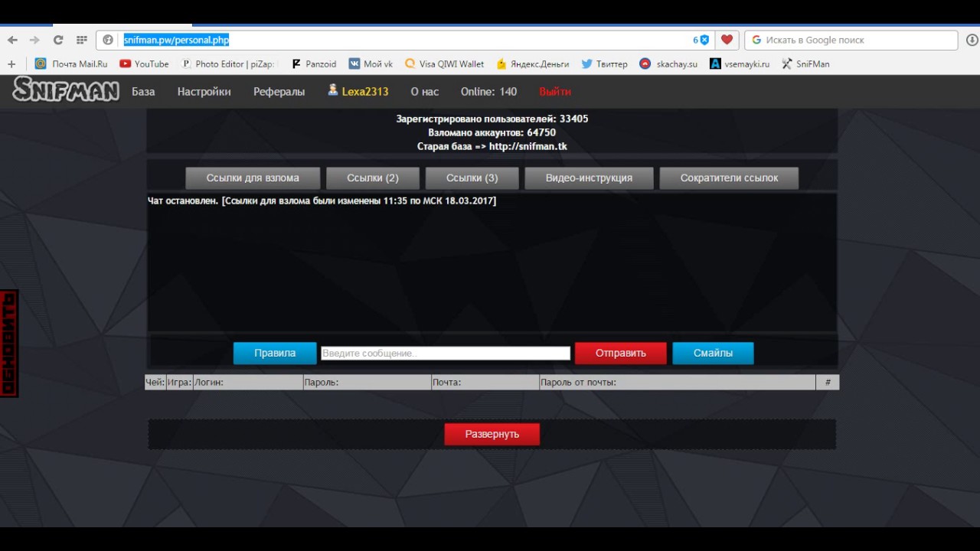
Task: Bookmark page with the heart icon
Action: 727,40
